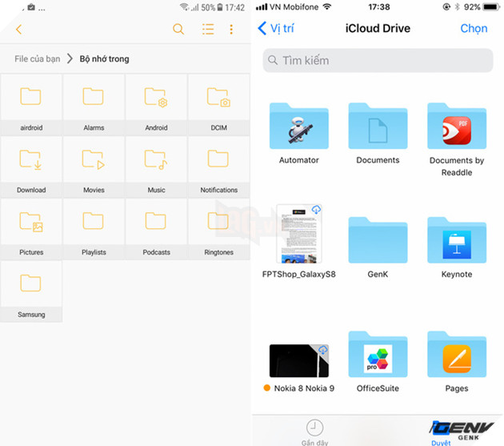The height and width of the screenshot is (446, 504).
Task: Open the Notifications folder
Action: (218, 167)
